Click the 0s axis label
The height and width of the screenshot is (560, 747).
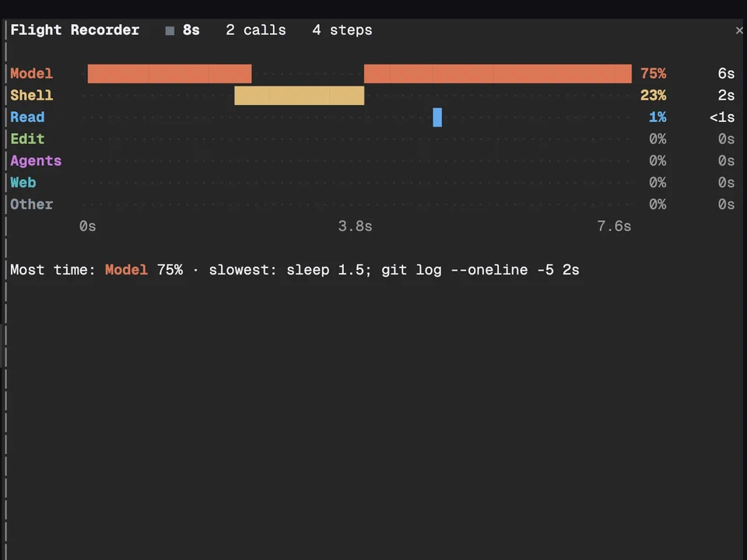88,226
